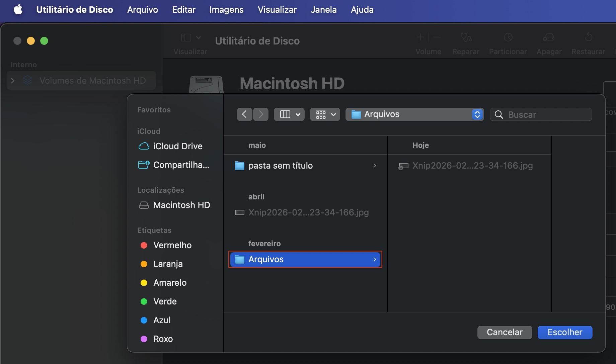
Task: Choose the Vermelho red tag
Action: click(166, 245)
